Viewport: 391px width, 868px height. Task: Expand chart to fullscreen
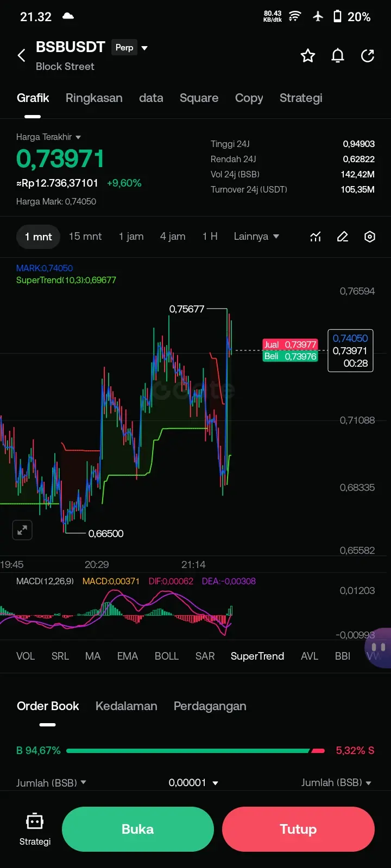pyautogui.click(x=22, y=530)
